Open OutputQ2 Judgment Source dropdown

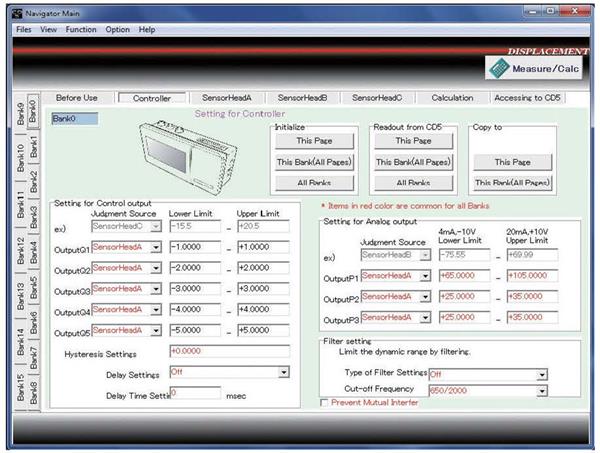[x=156, y=268]
